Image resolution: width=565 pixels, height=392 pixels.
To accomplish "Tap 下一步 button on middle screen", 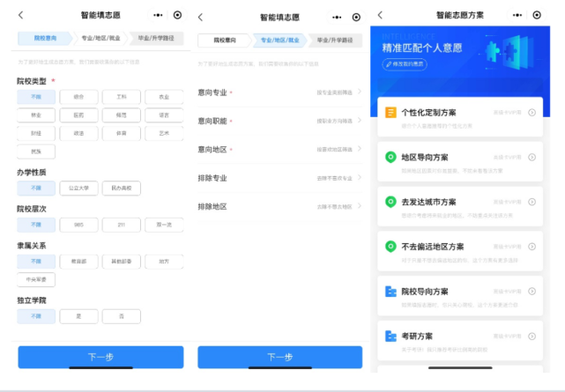I will (280, 357).
